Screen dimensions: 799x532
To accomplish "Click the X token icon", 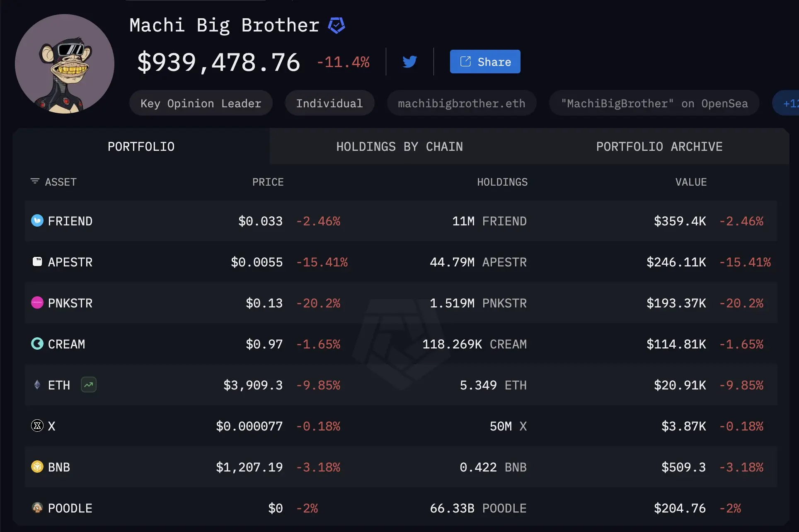I will coord(37,426).
